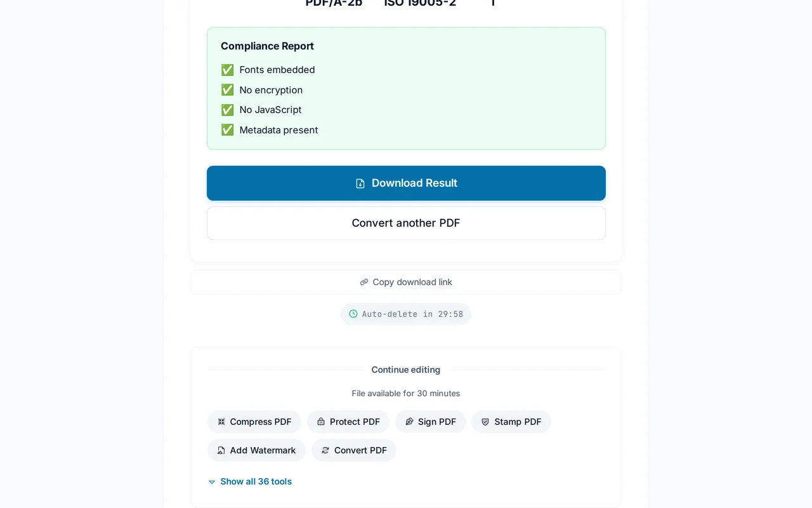Select the Compress PDF tool icon
Image resolution: width=812 pixels, height=508 pixels.
pos(221,422)
